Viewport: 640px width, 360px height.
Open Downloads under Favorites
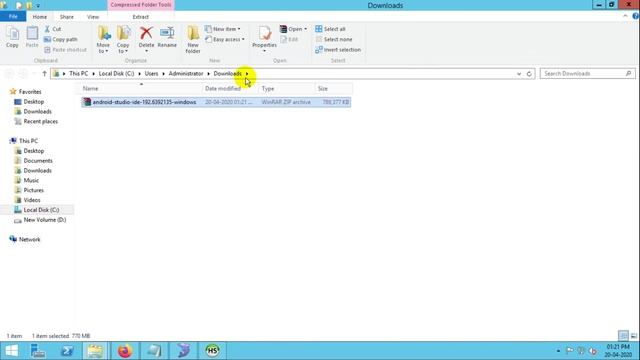[37, 111]
